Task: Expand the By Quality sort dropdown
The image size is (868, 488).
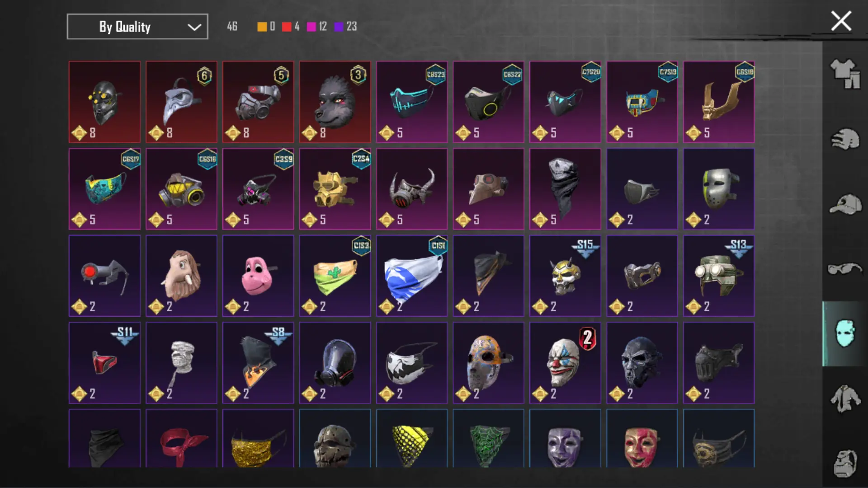Action: [137, 27]
